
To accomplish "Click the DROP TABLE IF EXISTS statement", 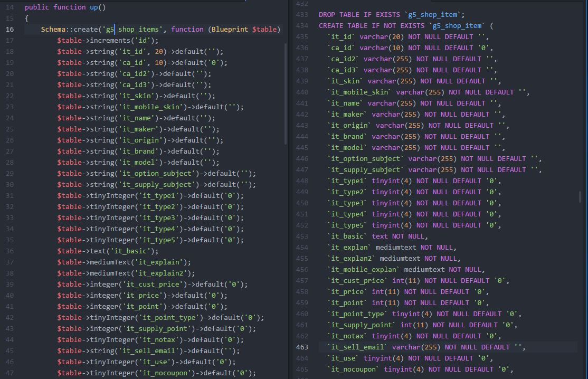I will (392, 15).
